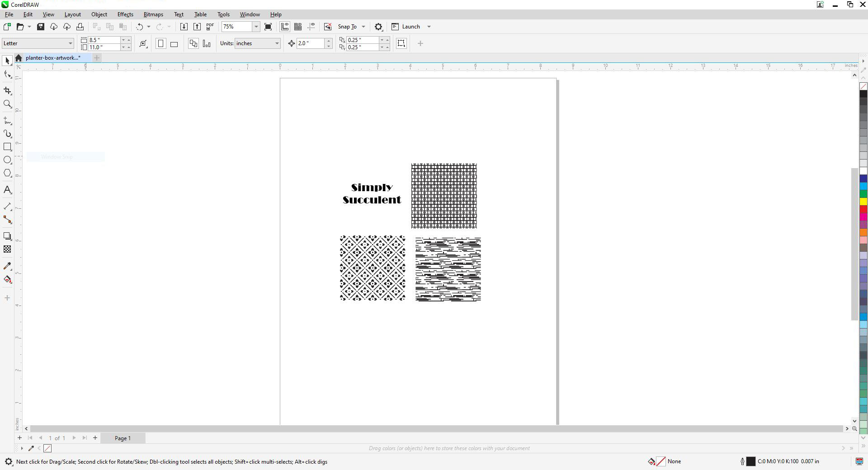Toggle Show rulers button

(285, 27)
